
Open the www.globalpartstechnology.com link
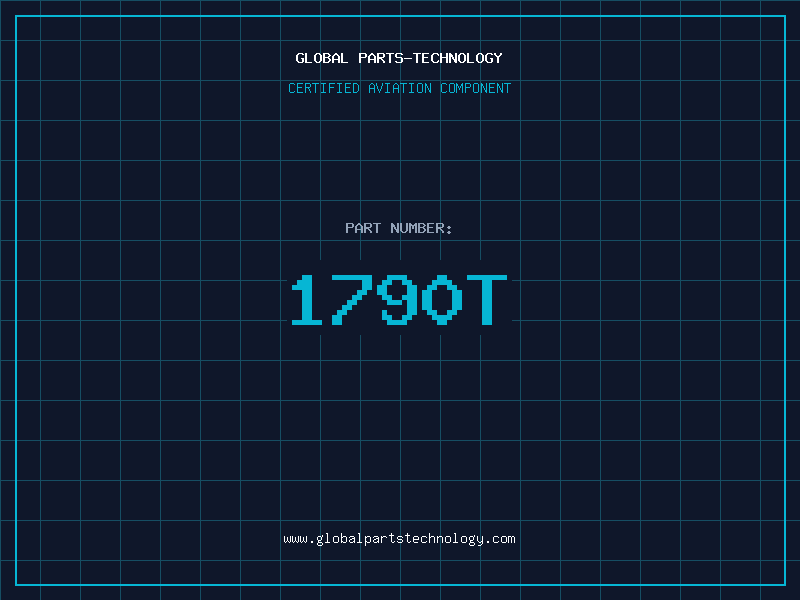399,539
